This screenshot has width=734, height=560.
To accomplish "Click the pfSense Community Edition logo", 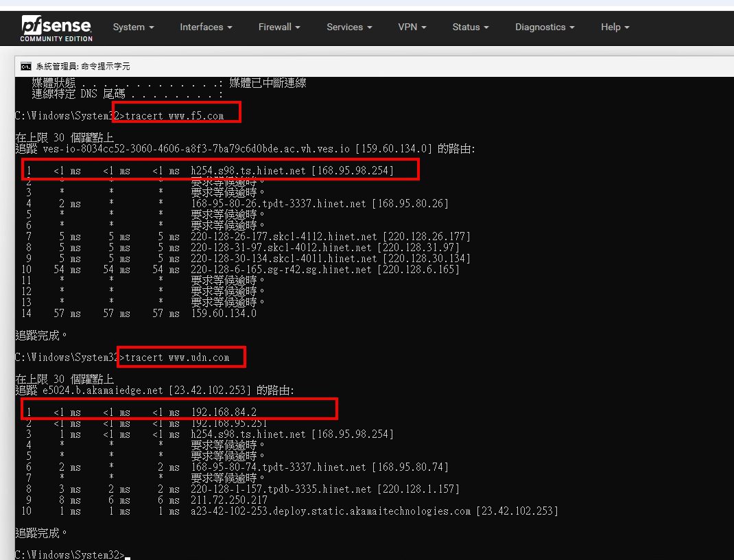I will coord(56,28).
